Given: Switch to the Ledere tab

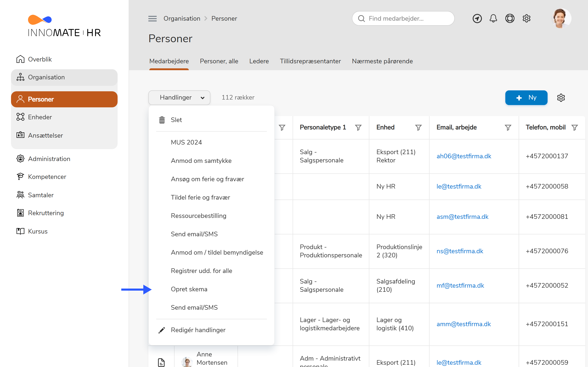Looking at the screenshot, I should 259,61.
